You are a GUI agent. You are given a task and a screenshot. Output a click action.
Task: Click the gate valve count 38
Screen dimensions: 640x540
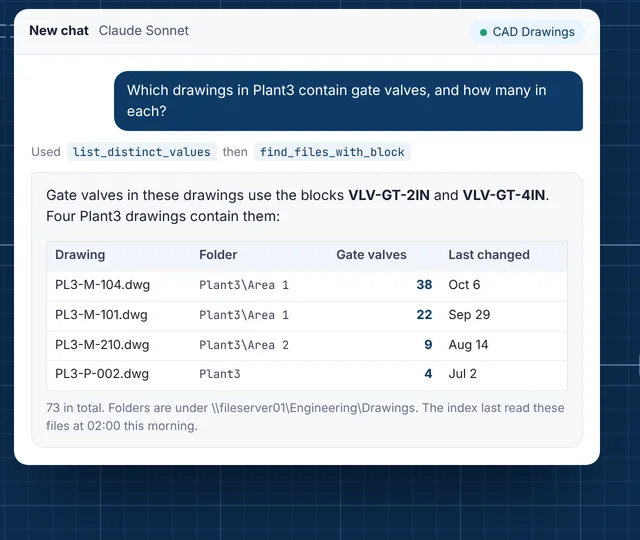point(424,284)
